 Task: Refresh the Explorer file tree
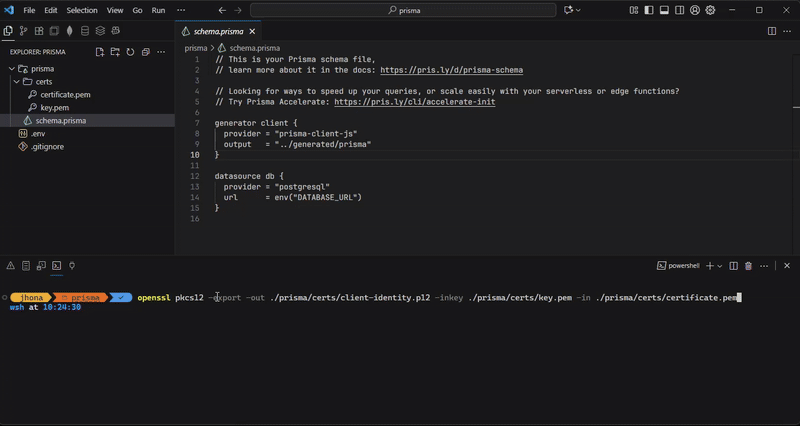130,51
